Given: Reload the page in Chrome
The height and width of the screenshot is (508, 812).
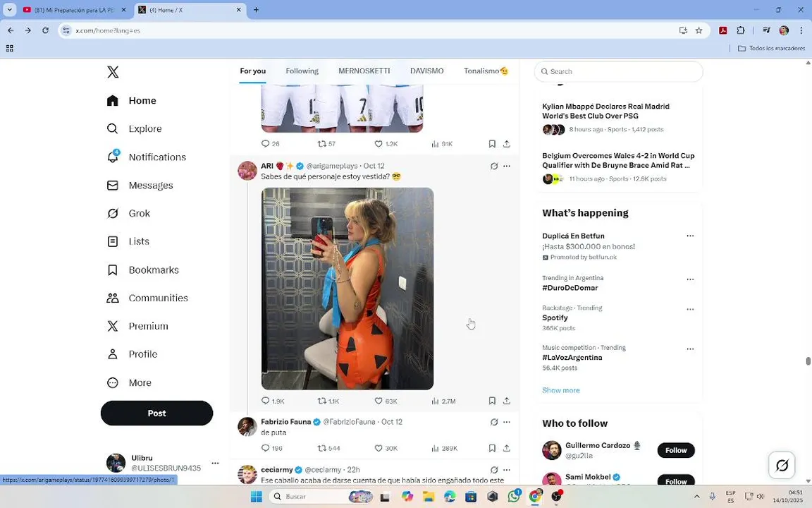Looking at the screenshot, I should [x=46, y=30].
